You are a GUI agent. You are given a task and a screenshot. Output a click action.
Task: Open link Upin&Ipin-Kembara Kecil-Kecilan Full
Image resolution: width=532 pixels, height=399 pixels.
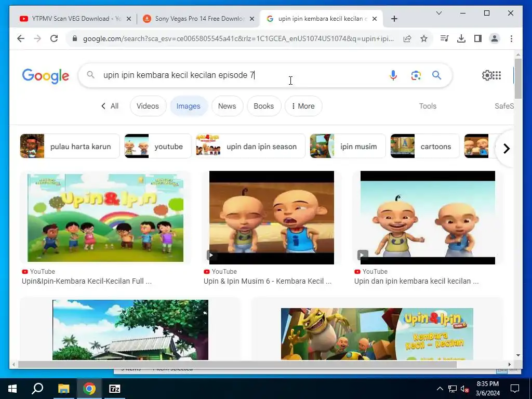(87, 281)
